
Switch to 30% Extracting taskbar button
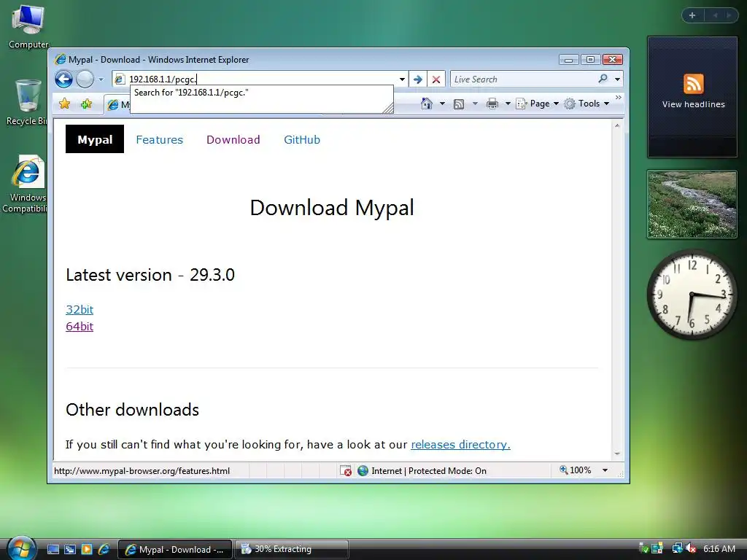(x=292, y=550)
